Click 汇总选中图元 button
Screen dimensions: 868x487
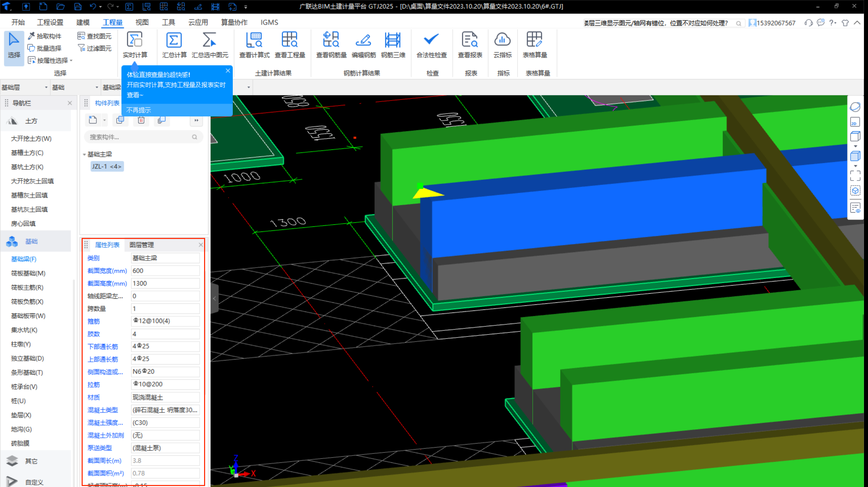pos(210,46)
